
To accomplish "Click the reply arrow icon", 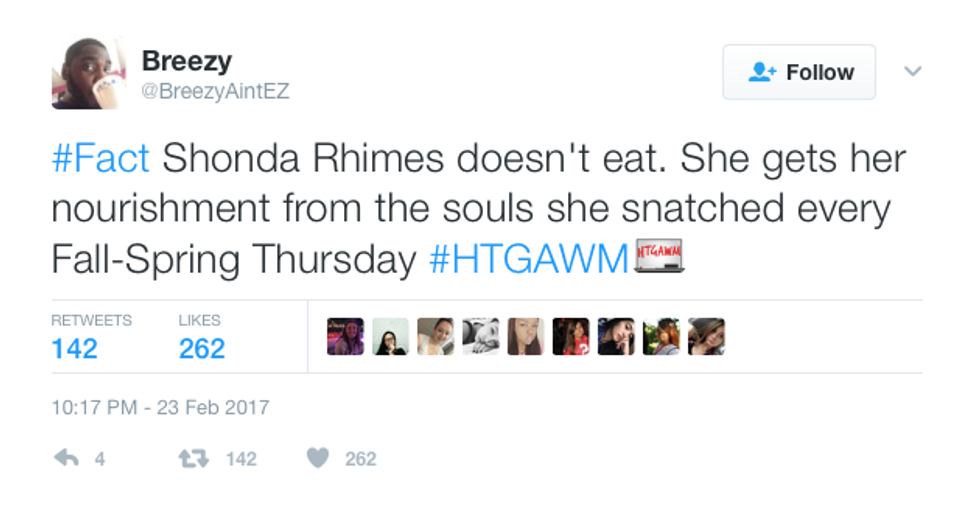I will click(66, 458).
